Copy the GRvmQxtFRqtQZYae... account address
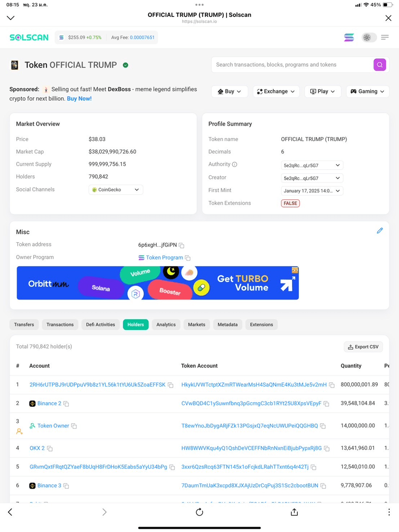Screen dimensions: 399x532 point(172,467)
